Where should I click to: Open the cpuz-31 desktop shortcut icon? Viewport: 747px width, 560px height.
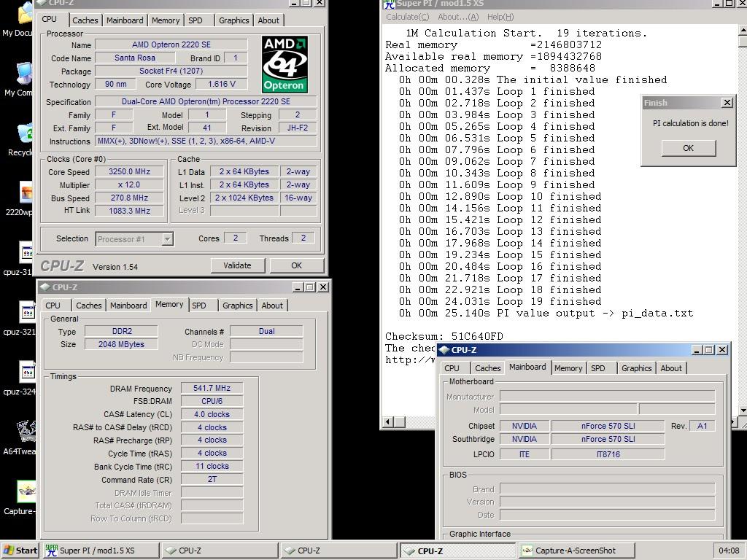pyautogui.click(x=26, y=252)
